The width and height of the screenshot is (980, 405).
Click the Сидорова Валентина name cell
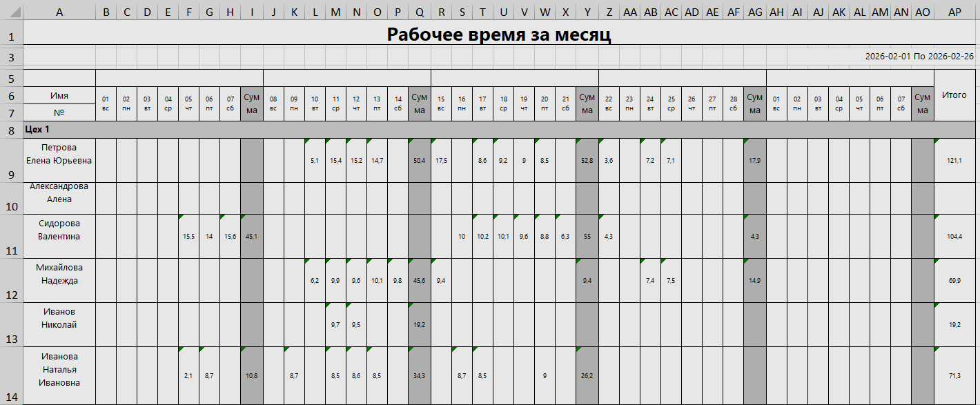(x=59, y=230)
